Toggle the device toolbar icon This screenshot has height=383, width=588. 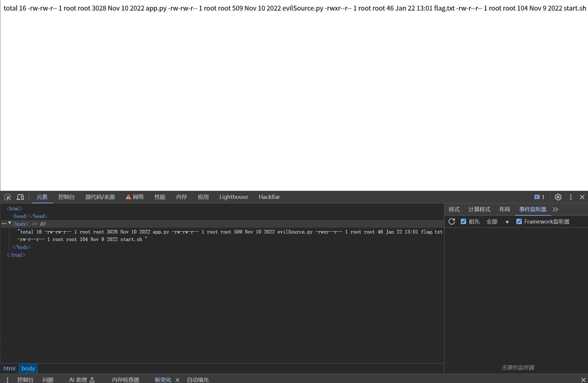tap(20, 197)
